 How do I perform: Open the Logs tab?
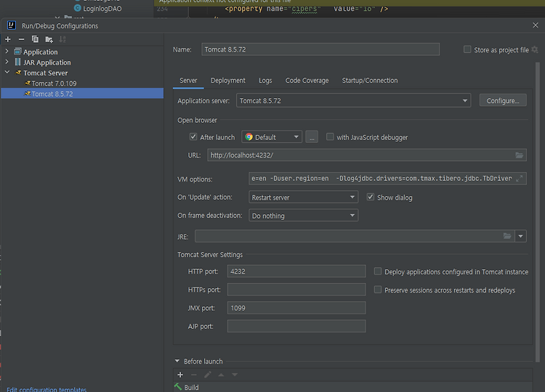pos(265,80)
